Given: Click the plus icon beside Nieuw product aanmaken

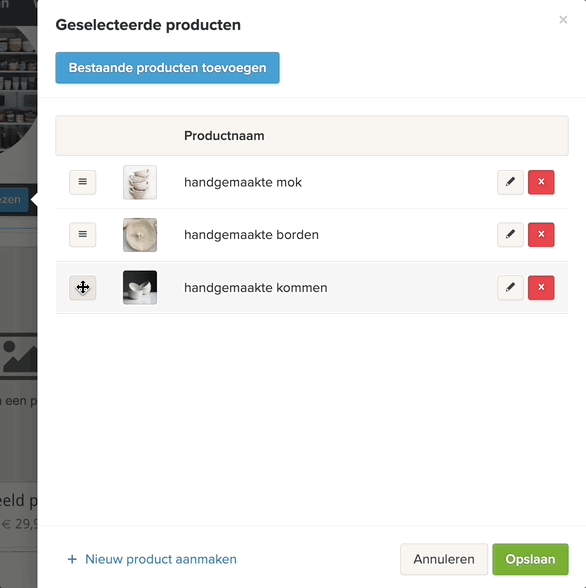Looking at the screenshot, I should click(x=72, y=560).
